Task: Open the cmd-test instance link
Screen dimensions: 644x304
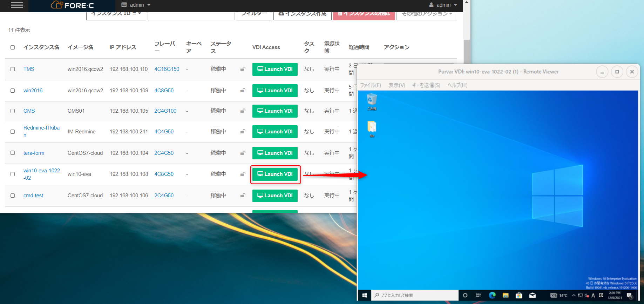Action: point(33,196)
